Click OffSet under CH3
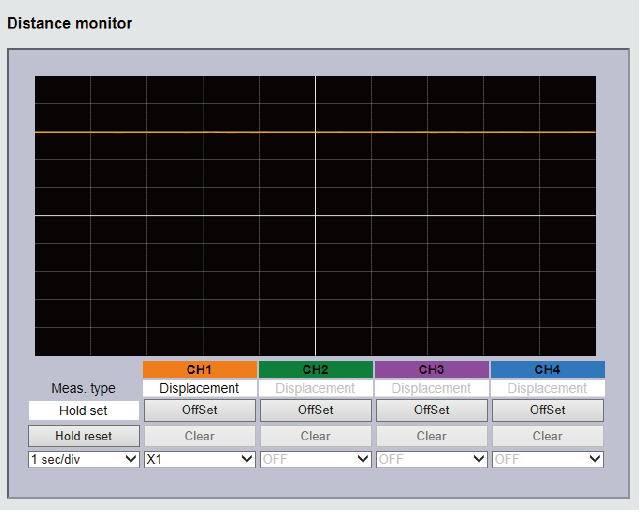 coord(431,410)
